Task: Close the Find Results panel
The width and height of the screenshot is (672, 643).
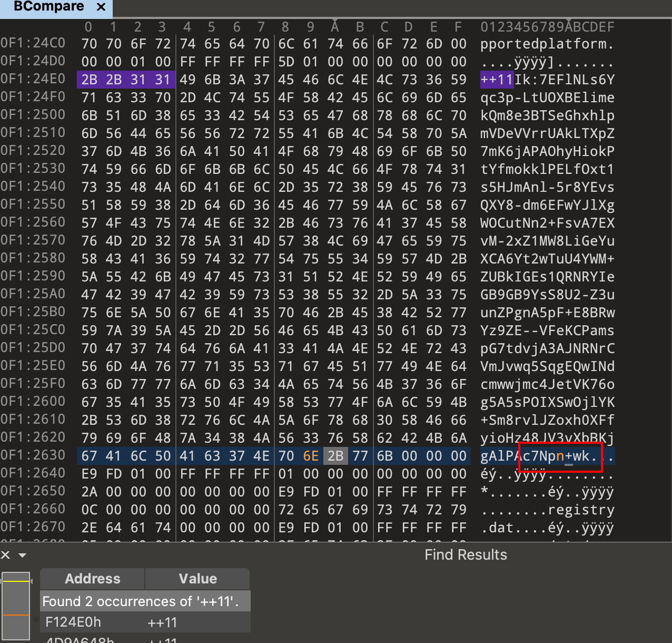Action: coord(5,555)
